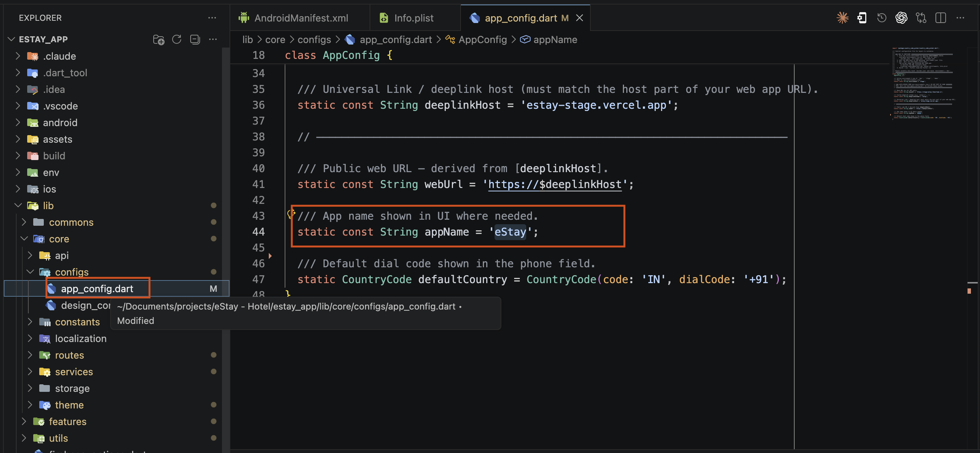
Task: Click 'core' in the breadcrumb
Action: 275,40
